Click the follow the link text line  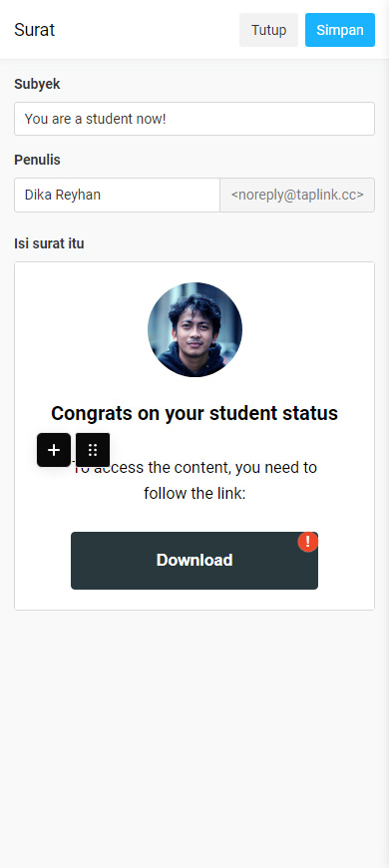[x=194, y=493]
